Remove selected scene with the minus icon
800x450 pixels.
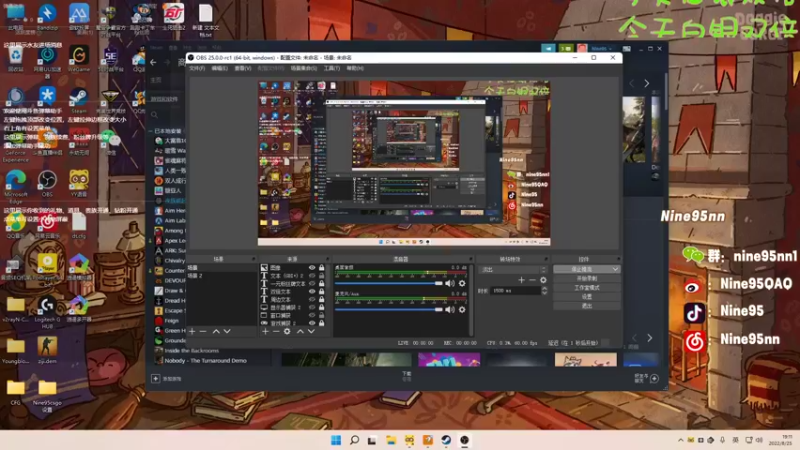tap(203, 332)
